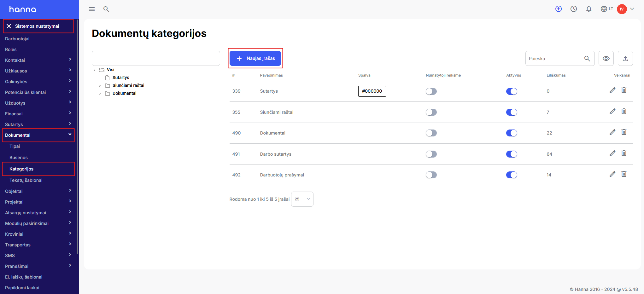This screenshot has height=294, width=644.
Task: Toggle default value for Siunčiami raštai
Action: click(x=431, y=112)
